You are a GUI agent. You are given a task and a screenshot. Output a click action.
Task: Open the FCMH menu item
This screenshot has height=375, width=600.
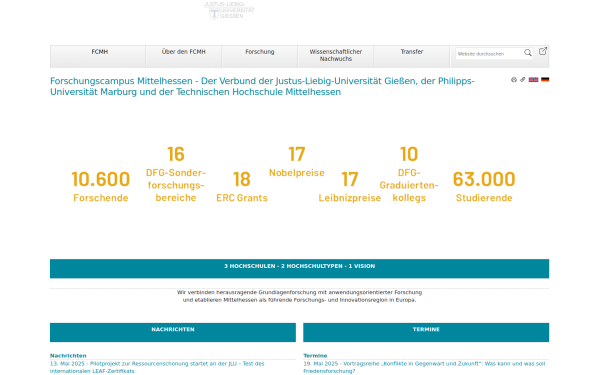point(99,56)
